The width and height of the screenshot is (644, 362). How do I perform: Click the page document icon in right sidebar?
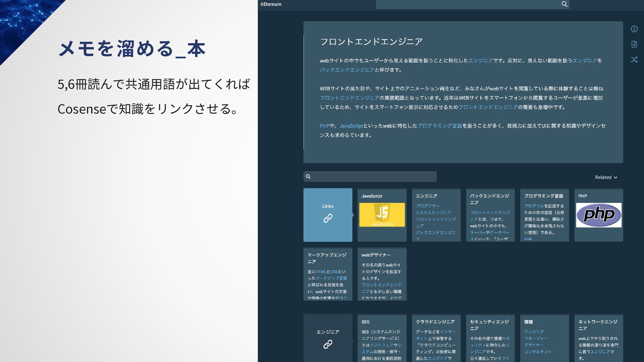point(634,44)
